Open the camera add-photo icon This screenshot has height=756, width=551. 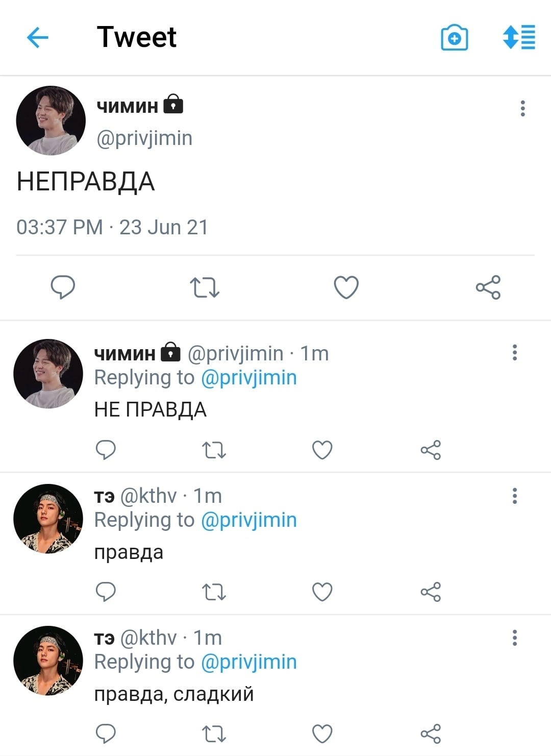point(454,37)
